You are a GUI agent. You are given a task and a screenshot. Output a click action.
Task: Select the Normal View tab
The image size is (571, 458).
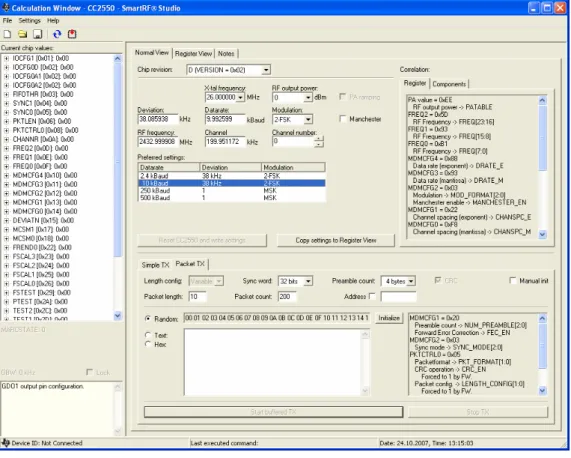coord(152,53)
